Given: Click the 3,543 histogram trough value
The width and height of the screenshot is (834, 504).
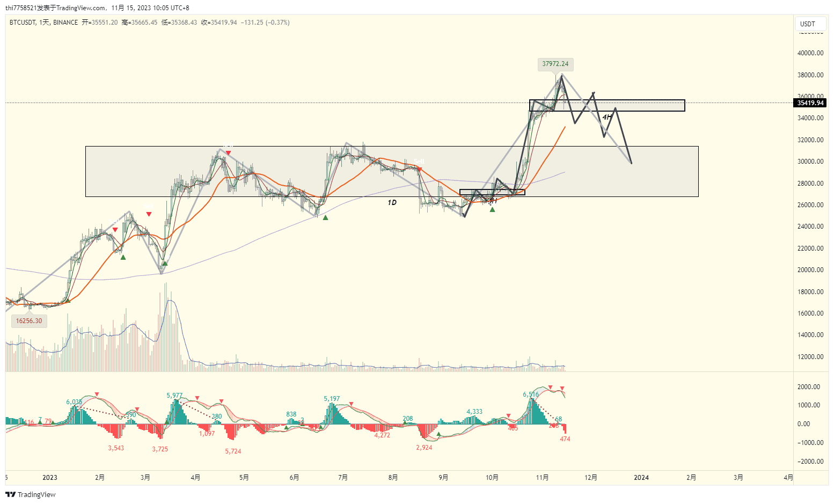Looking at the screenshot, I should click(116, 448).
